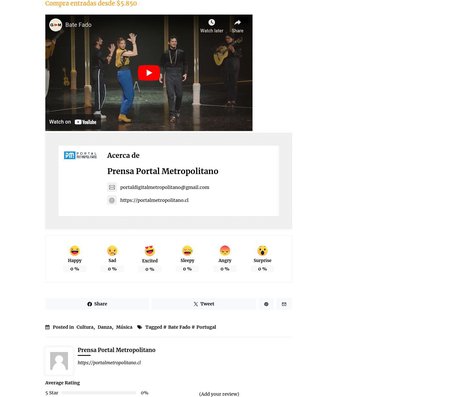450x397 pixels.
Task: Open the Danza category link
Action: (x=105, y=327)
